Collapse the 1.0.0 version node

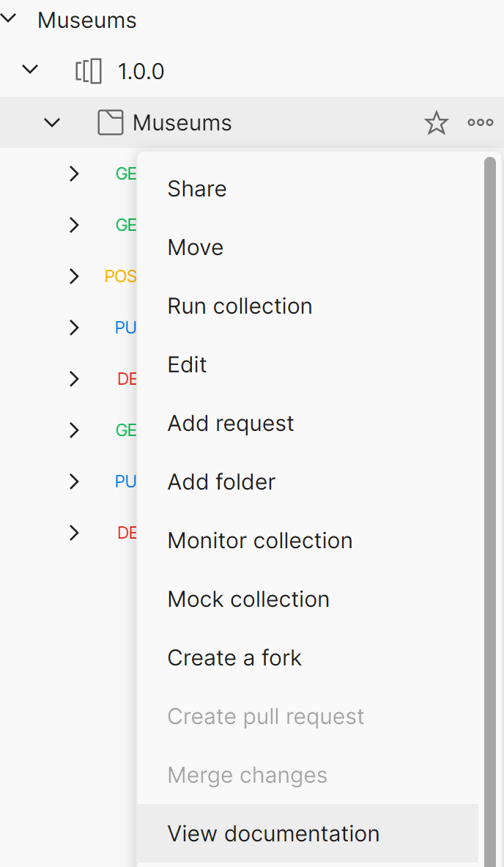pos(30,70)
